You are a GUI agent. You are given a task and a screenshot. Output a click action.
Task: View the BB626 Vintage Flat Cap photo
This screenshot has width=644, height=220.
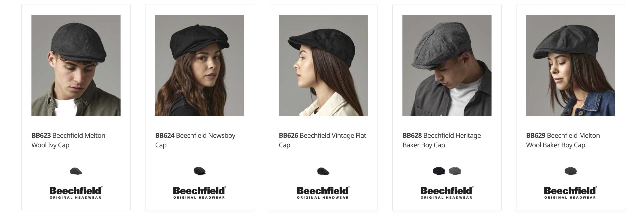(323, 65)
